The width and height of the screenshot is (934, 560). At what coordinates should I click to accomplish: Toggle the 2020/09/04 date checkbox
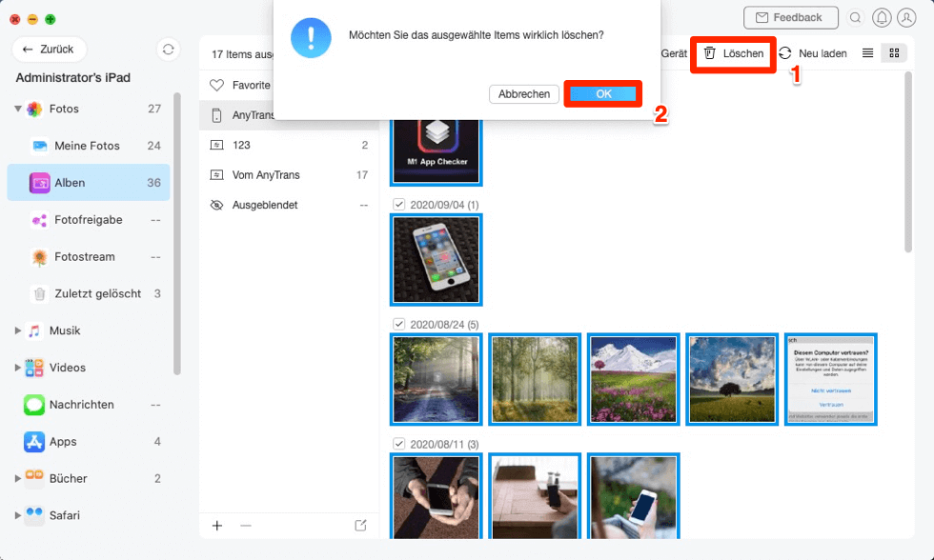click(x=399, y=204)
